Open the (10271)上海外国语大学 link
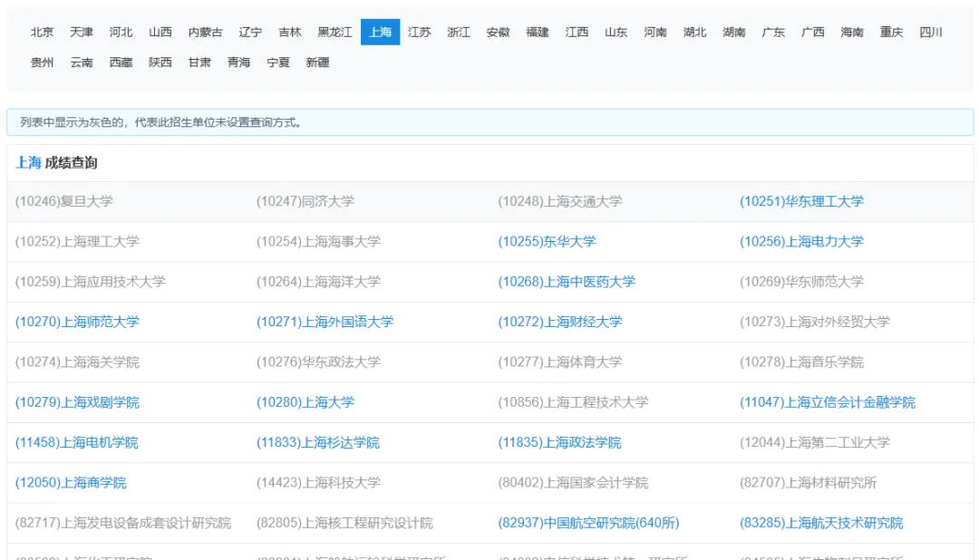 325,323
